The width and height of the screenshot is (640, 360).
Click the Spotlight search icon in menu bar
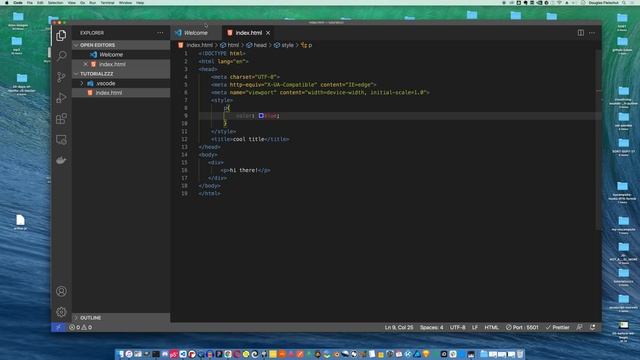pyautogui.click(x=624, y=3)
